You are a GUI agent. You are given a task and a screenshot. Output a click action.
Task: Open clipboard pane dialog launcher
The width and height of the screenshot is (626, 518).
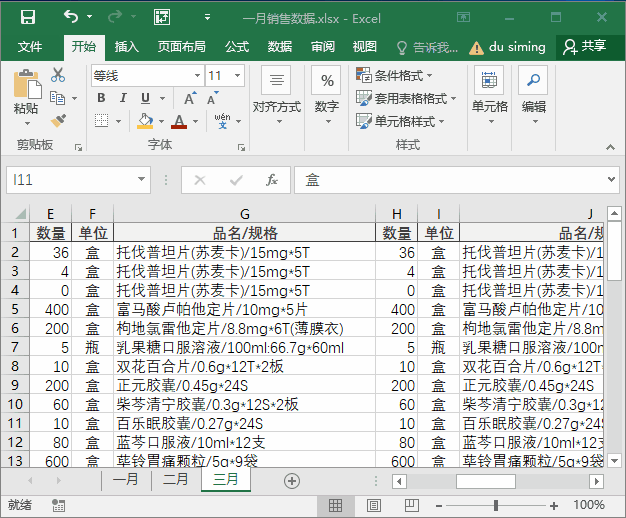78,147
